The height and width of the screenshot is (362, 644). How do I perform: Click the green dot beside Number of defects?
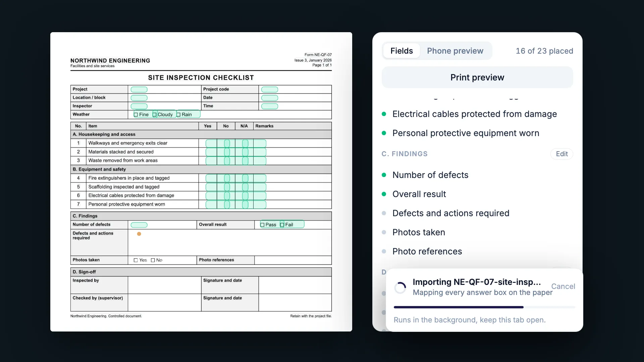point(384,175)
